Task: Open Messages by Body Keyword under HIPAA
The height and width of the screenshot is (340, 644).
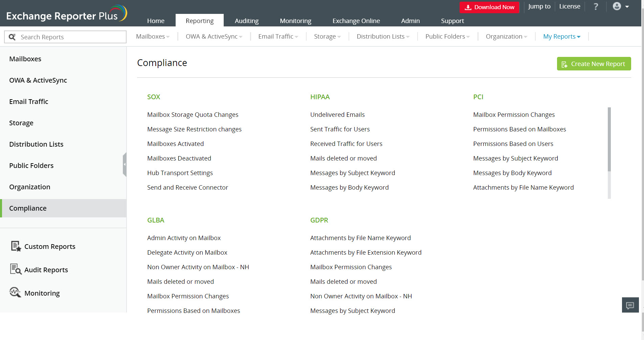Action: 349,187
